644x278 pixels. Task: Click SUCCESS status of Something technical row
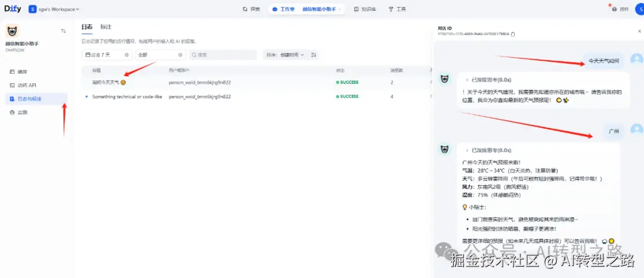pos(348,97)
